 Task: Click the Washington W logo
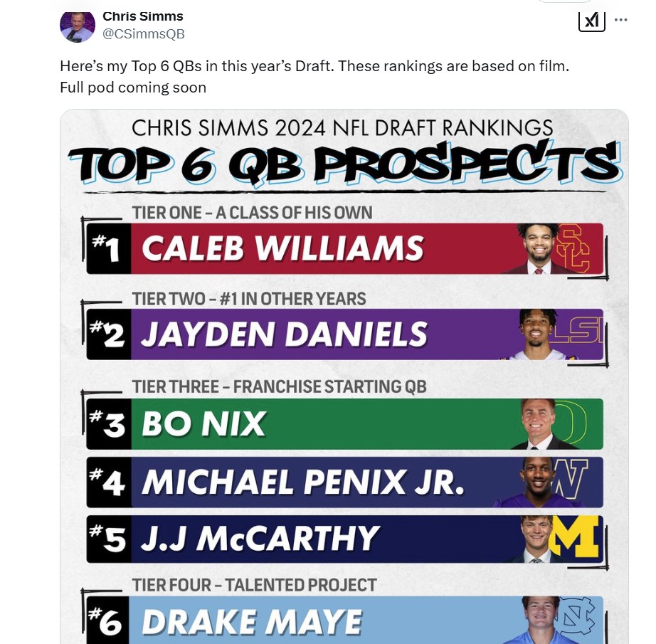pos(571,478)
